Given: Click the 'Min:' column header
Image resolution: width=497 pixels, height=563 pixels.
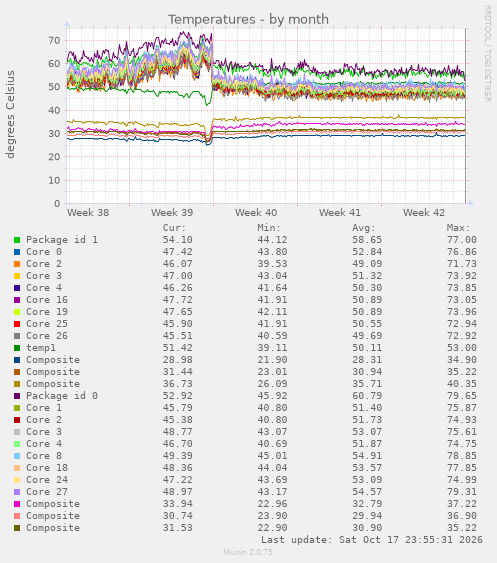Looking at the screenshot, I should pos(269,228).
